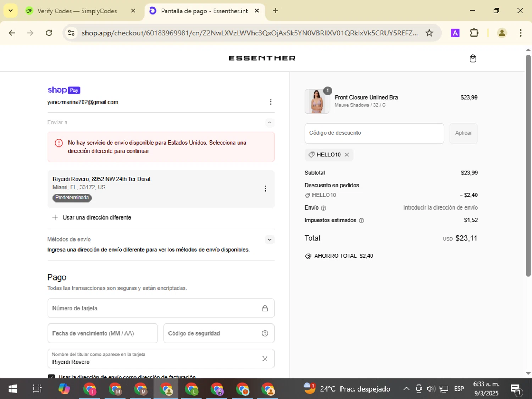Show hidden system tray icons
This screenshot has height=399, width=532.
[406, 389]
